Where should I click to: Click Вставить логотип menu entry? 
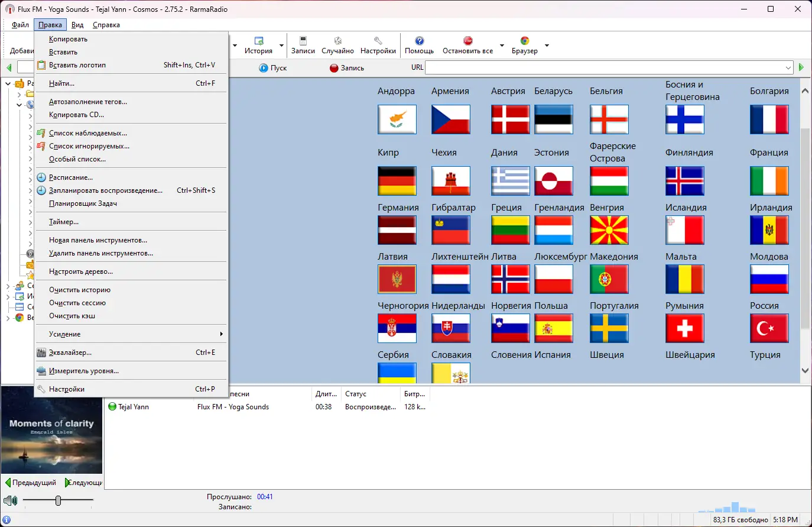tap(131, 65)
